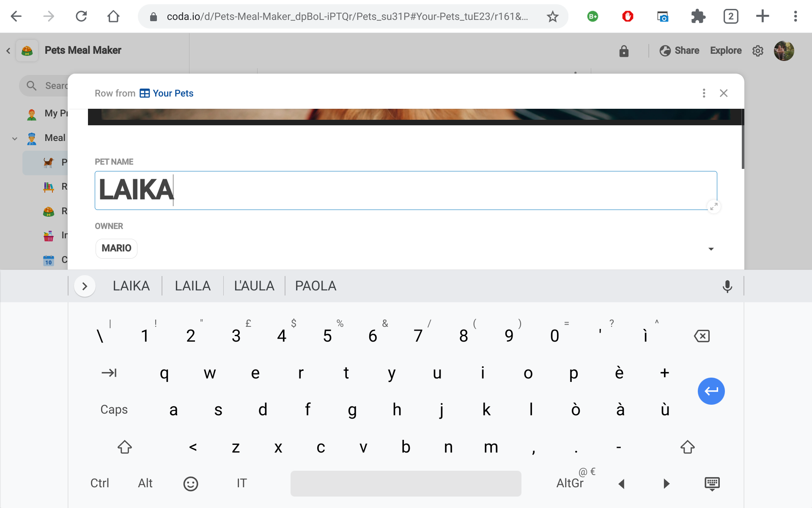812x508 pixels.
Task: Open the Owner dropdown arrow
Action: 711,249
